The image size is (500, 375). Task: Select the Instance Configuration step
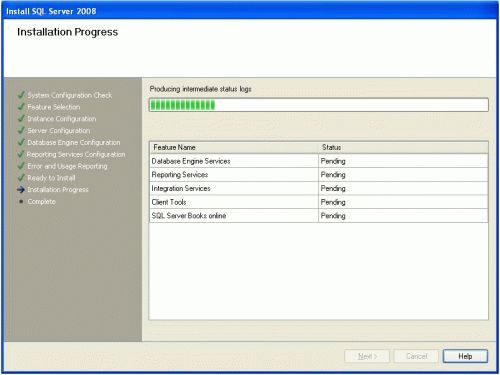point(62,119)
